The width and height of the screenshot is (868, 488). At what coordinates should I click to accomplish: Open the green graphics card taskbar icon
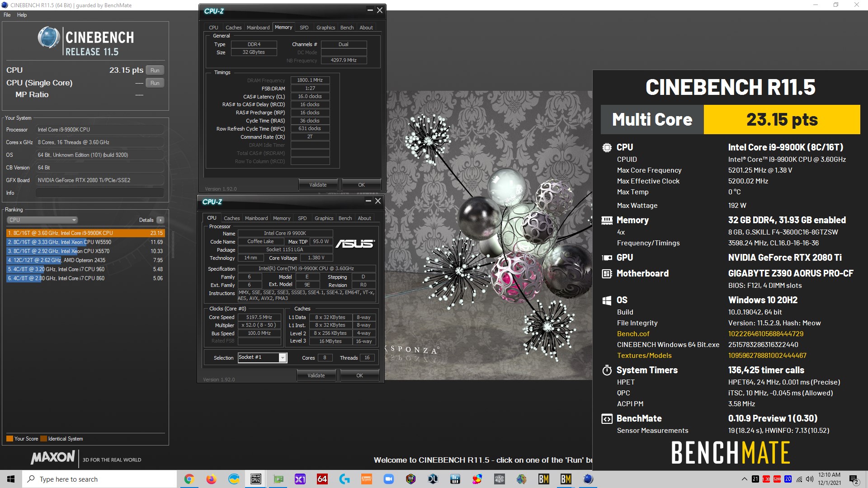pos(278,479)
